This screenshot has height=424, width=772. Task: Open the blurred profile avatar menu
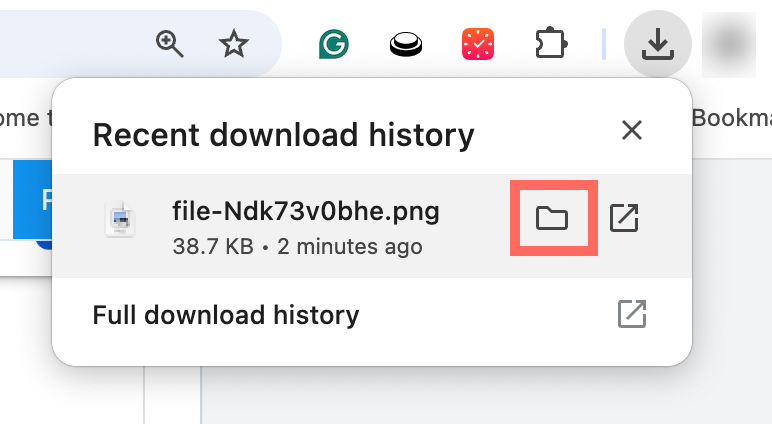[x=728, y=44]
